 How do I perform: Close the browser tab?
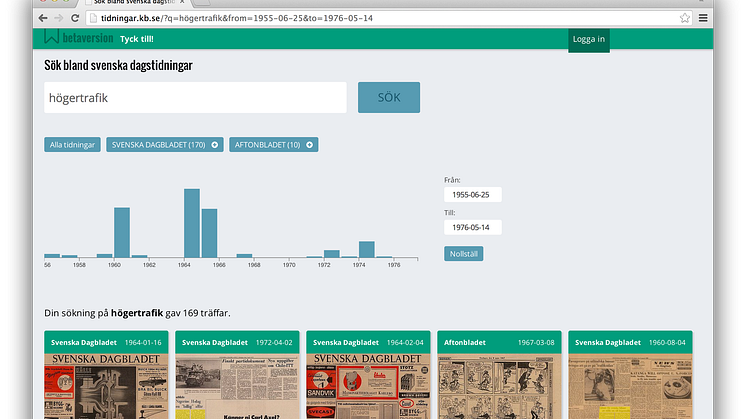182,2
